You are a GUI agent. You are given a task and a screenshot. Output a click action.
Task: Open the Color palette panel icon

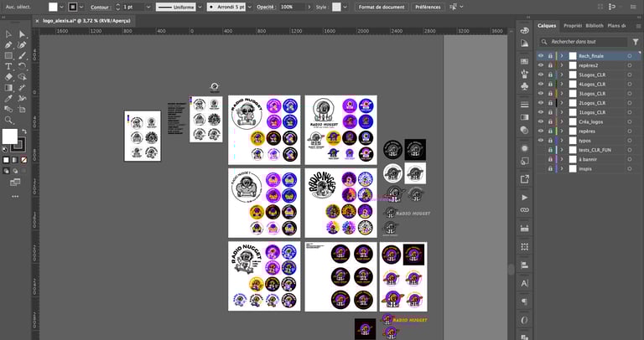coord(524,31)
